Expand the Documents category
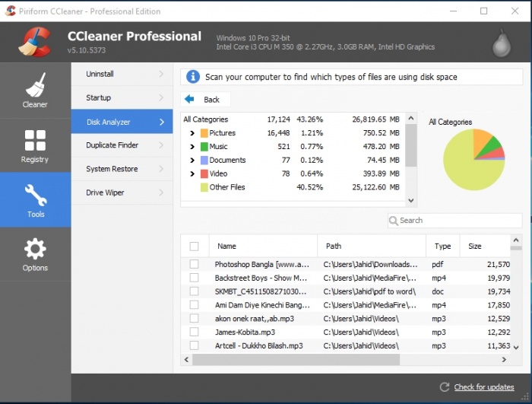 (192, 160)
